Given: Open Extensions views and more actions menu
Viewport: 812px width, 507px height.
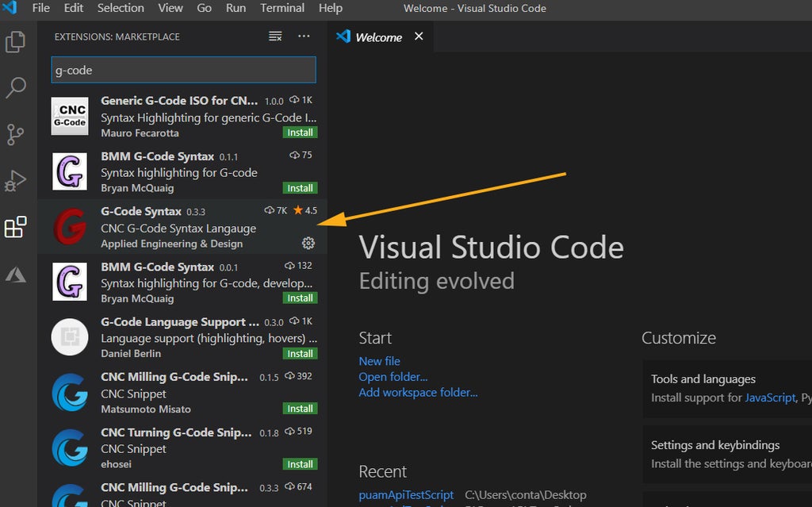Looking at the screenshot, I should (304, 36).
